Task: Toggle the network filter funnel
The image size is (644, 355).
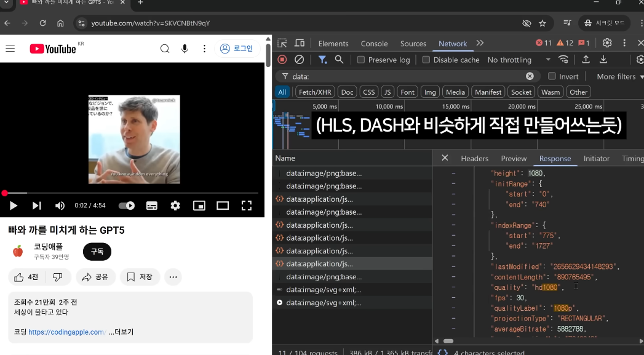Action: point(323,60)
